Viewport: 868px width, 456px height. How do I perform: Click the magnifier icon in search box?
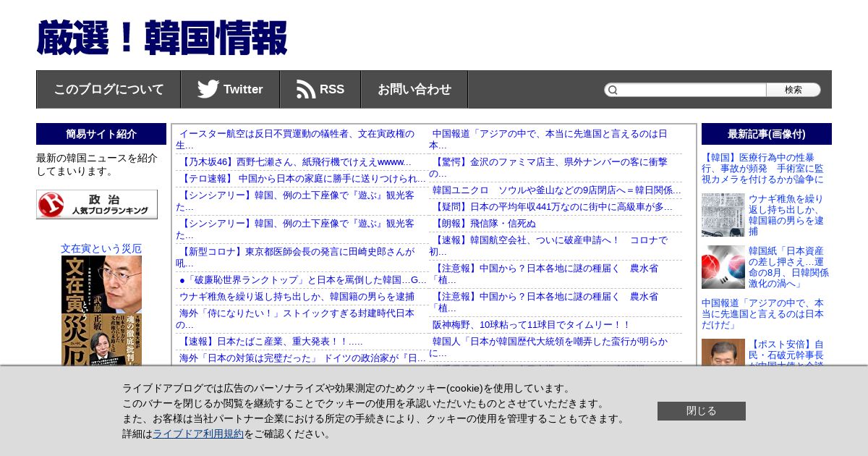(613, 90)
